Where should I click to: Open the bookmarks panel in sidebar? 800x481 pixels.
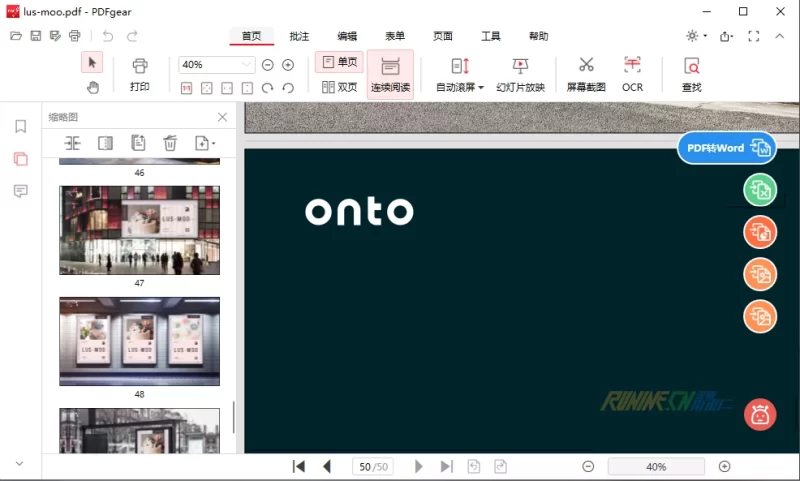coord(20,127)
